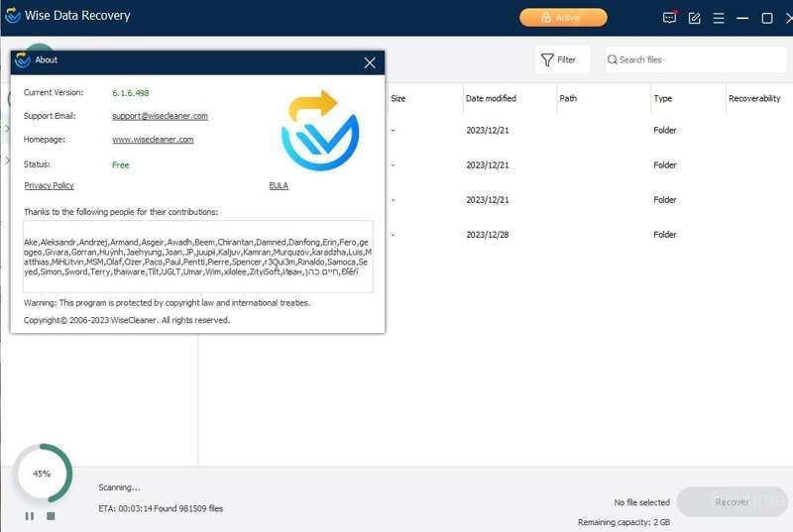Click the Type column header

pyautogui.click(x=663, y=99)
